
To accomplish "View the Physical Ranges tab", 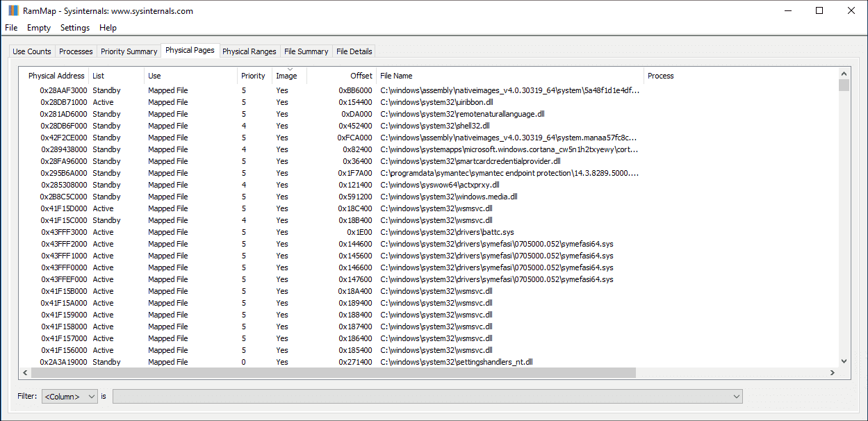I will [249, 51].
